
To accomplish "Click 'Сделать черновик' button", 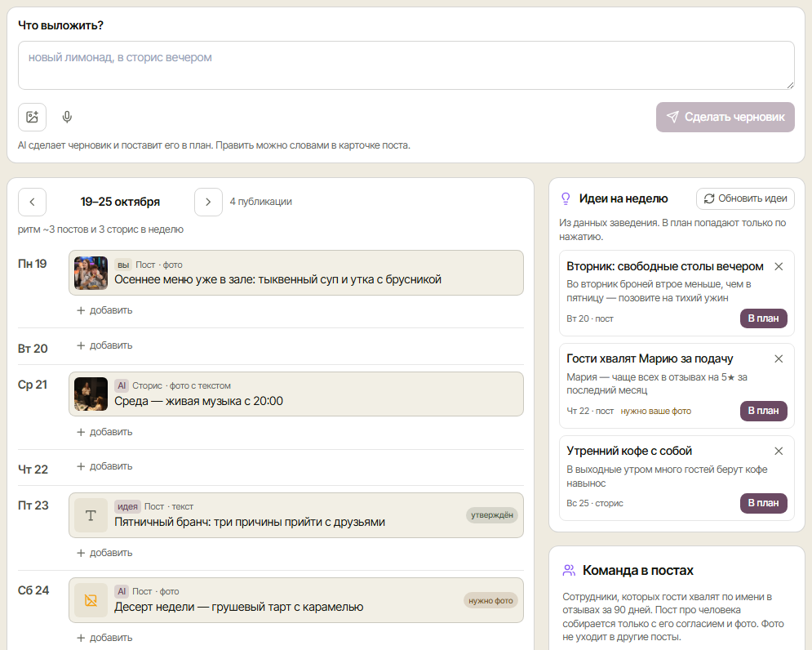I will tap(725, 117).
